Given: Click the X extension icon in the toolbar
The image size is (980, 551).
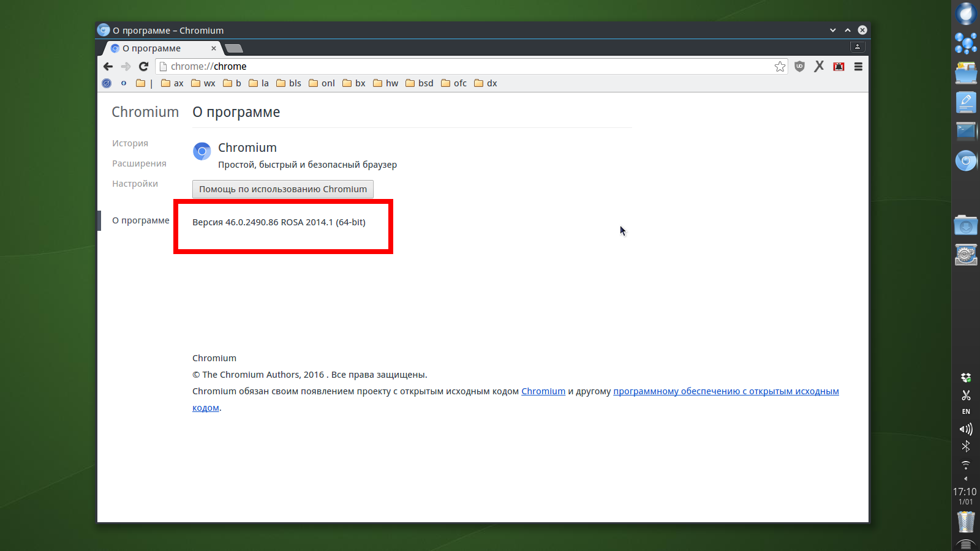Looking at the screenshot, I should pyautogui.click(x=819, y=66).
